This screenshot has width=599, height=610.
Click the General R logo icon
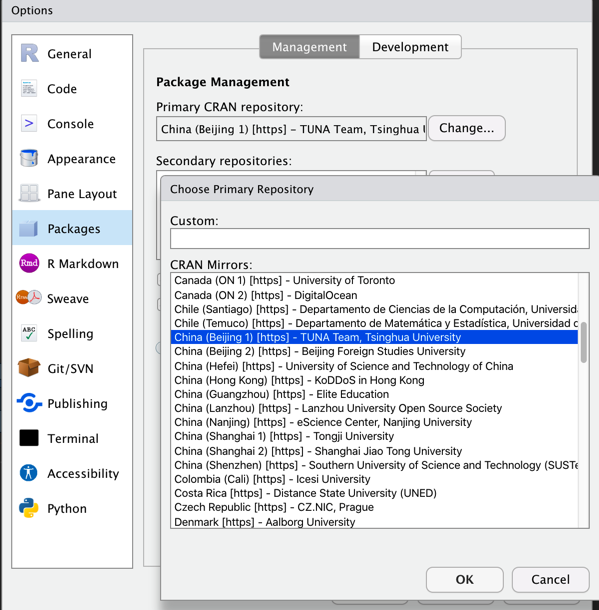point(29,53)
